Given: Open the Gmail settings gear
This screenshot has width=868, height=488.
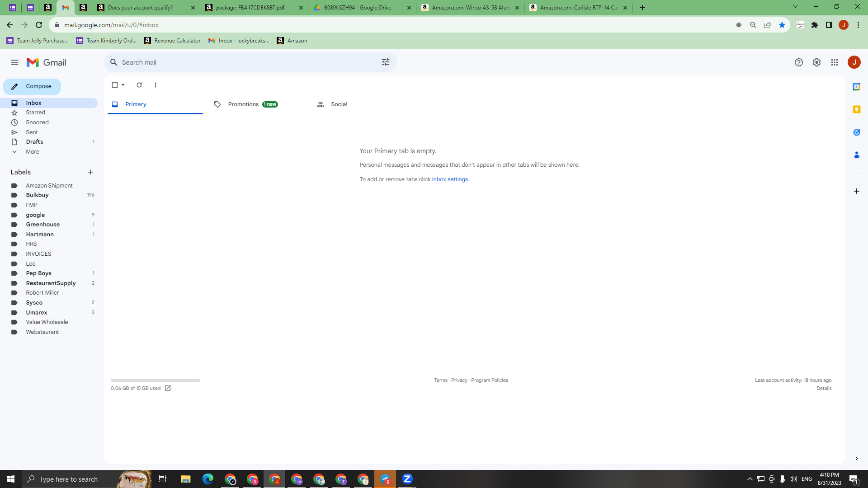Looking at the screenshot, I should (816, 62).
